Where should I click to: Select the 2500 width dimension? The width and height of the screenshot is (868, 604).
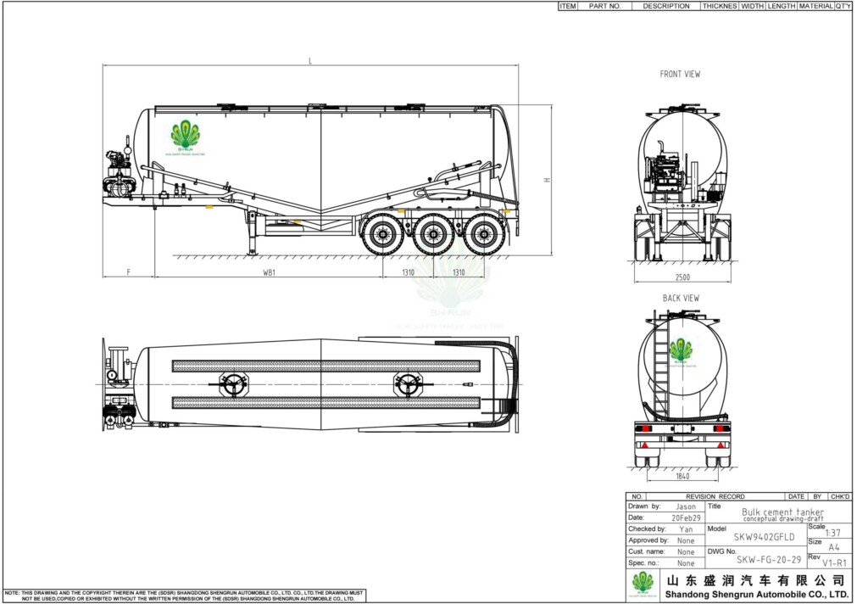click(x=682, y=277)
